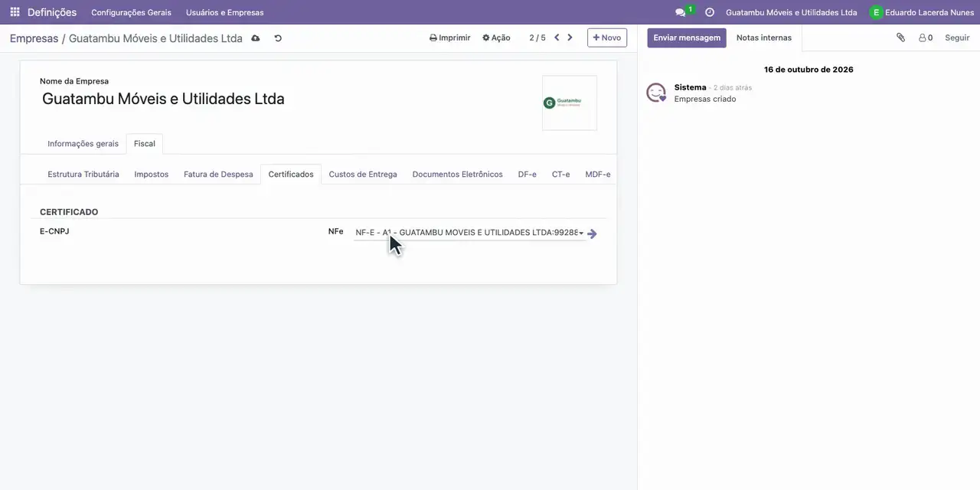Viewport: 980px width, 490px height.
Task: Open the conversations chat icon with badge
Action: tap(681, 12)
